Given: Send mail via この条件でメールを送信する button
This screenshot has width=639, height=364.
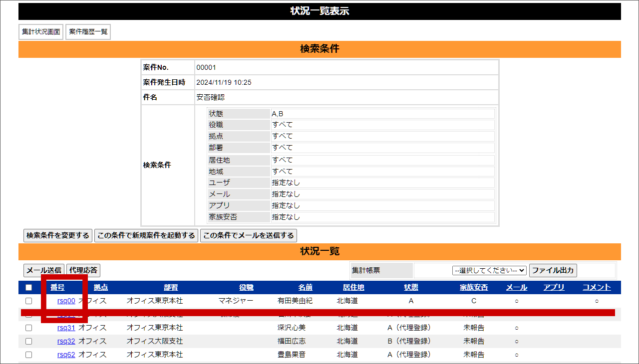Looking at the screenshot, I should (249, 236).
